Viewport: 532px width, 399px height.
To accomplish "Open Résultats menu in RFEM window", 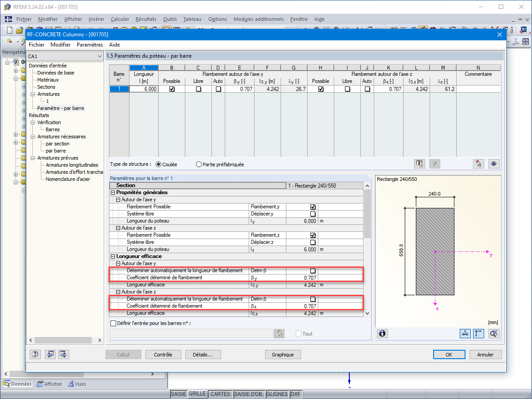I will pos(146,19).
